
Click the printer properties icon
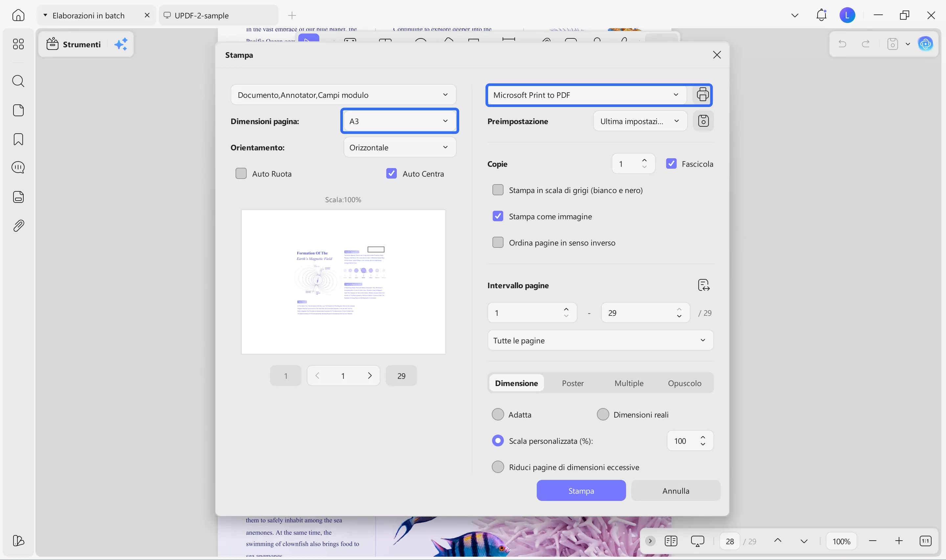[702, 95]
